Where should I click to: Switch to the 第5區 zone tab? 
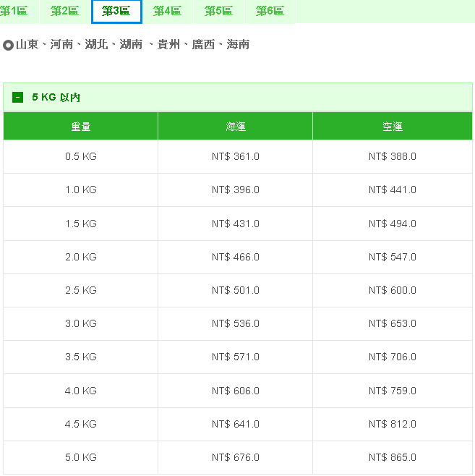[x=218, y=12]
